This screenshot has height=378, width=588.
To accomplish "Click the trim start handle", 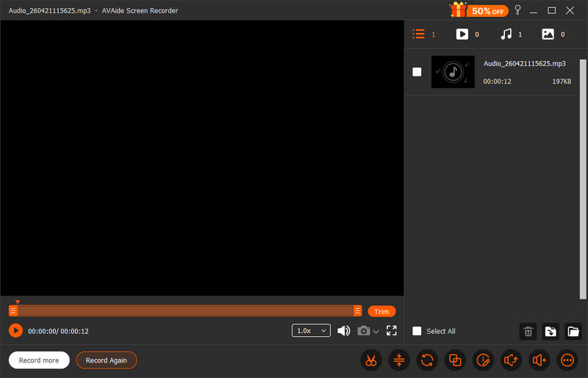I will coord(13,311).
